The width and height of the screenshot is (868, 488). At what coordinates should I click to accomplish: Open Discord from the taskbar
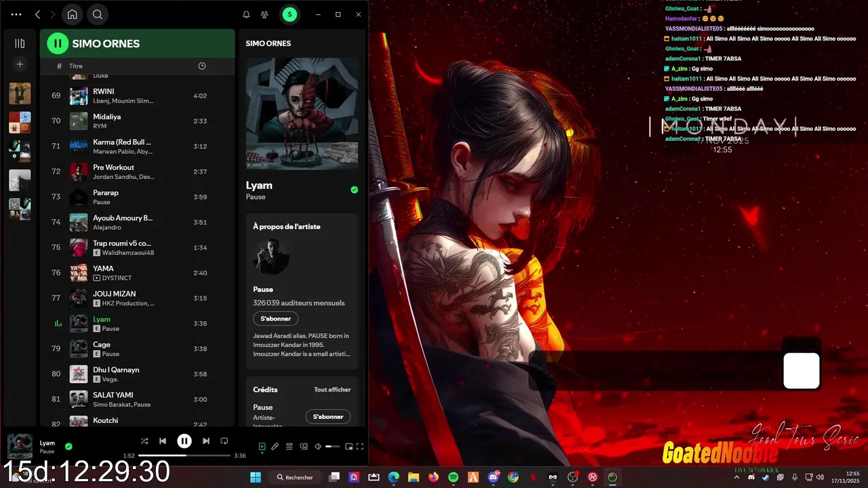pyautogui.click(x=493, y=477)
